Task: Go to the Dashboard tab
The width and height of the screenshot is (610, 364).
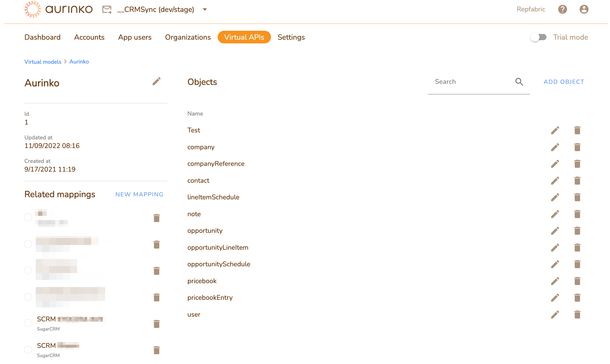Action: [42, 37]
